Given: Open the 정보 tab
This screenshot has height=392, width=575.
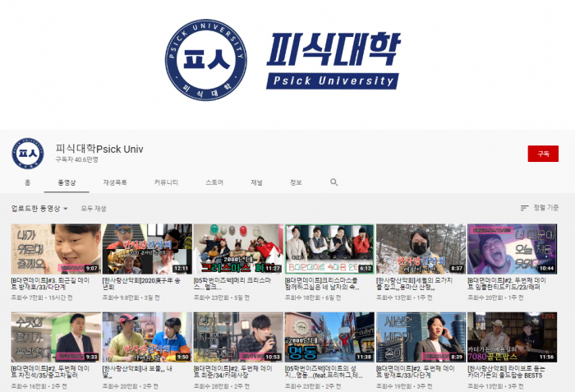Looking at the screenshot, I should [296, 182].
